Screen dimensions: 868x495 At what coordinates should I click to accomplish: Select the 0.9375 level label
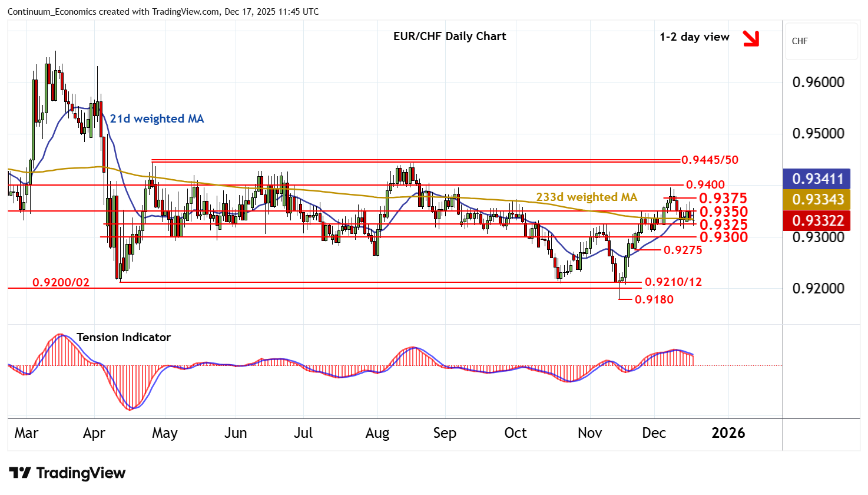coord(723,199)
